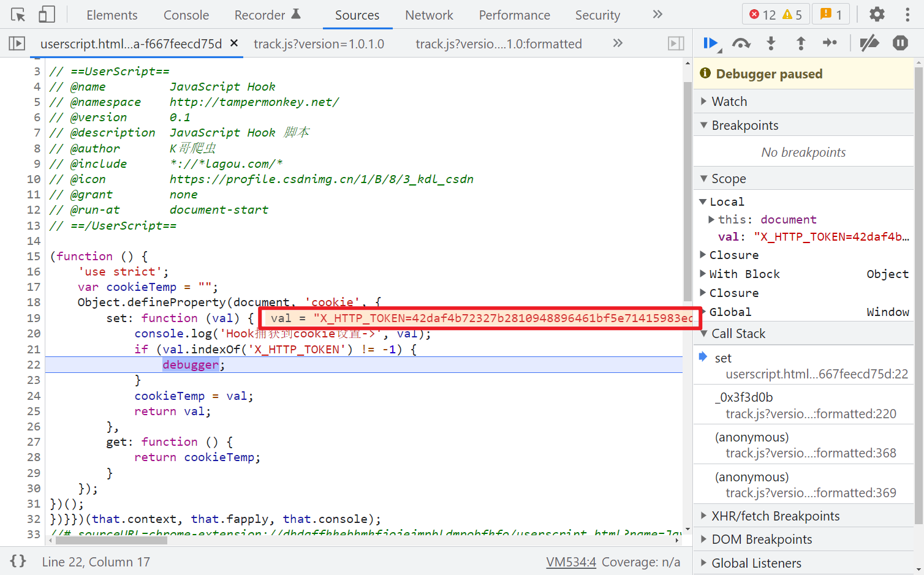Image resolution: width=924 pixels, height=575 pixels.
Task: Switch to the Console tab
Action: click(x=186, y=15)
